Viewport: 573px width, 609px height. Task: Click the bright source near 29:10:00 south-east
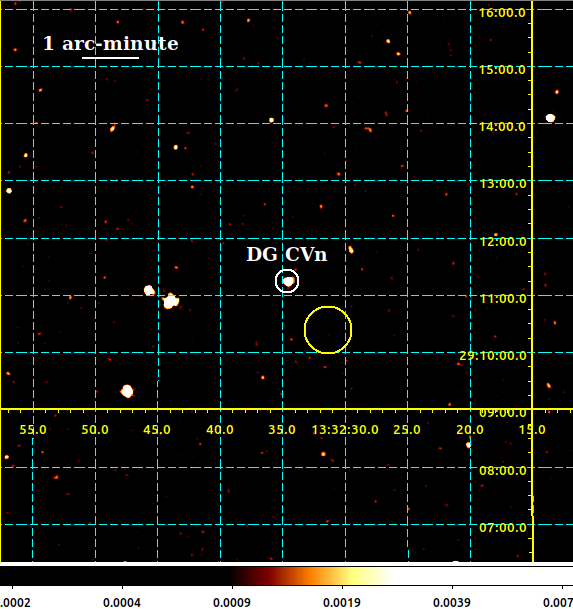click(127, 391)
